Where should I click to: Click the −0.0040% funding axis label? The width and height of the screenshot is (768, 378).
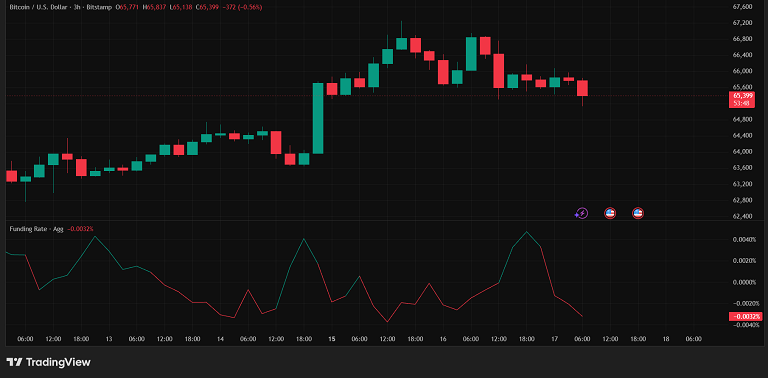(x=746, y=325)
